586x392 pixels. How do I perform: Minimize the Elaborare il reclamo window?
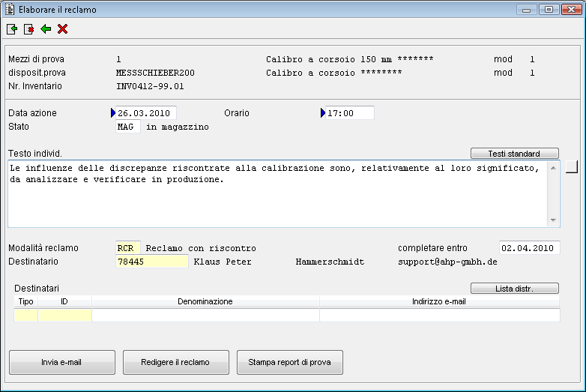(x=527, y=9)
